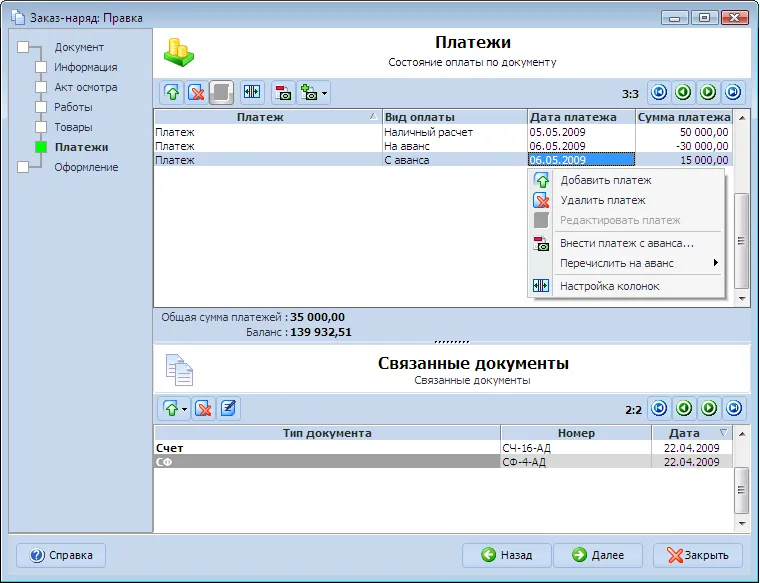760x583 pixels.
Task: Click the Далее button
Action: (x=598, y=555)
